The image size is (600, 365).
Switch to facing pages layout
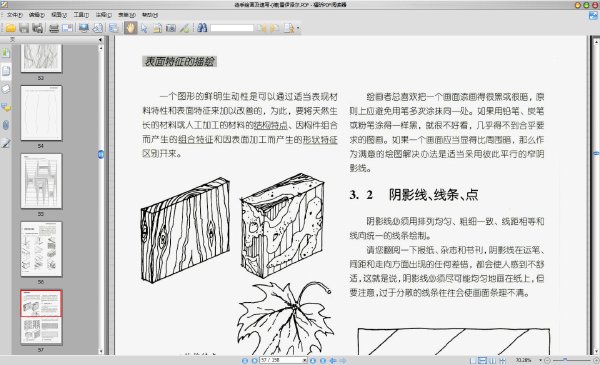pos(493,360)
